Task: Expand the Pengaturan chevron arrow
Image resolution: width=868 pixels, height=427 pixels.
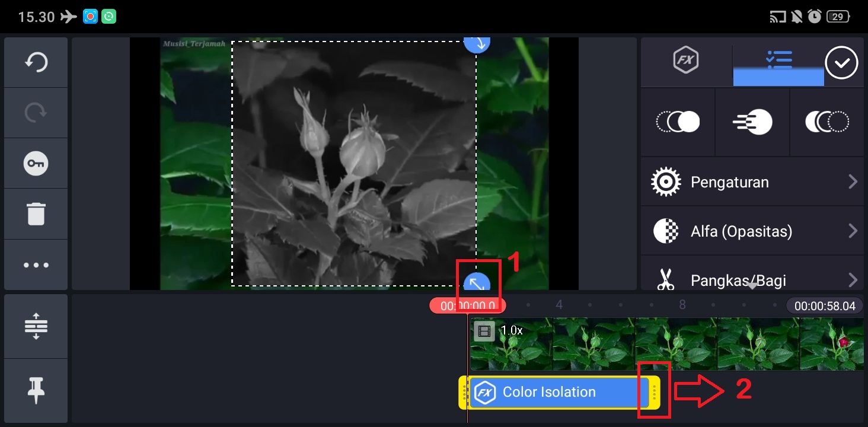Action: point(853,181)
